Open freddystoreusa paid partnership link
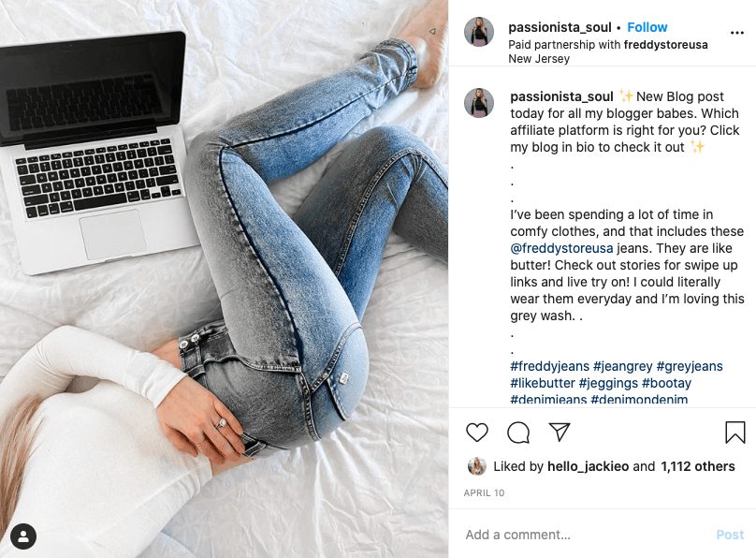 click(x=665, y=45)
